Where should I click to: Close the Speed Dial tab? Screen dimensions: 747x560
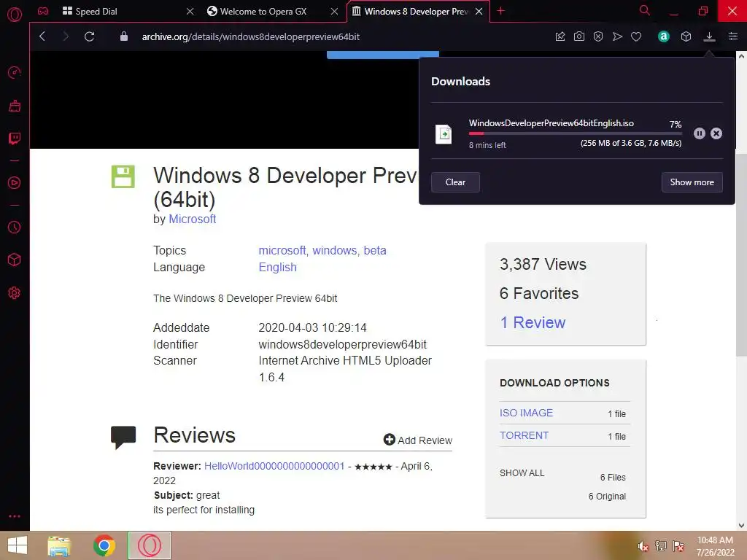(x=190, y=11)
